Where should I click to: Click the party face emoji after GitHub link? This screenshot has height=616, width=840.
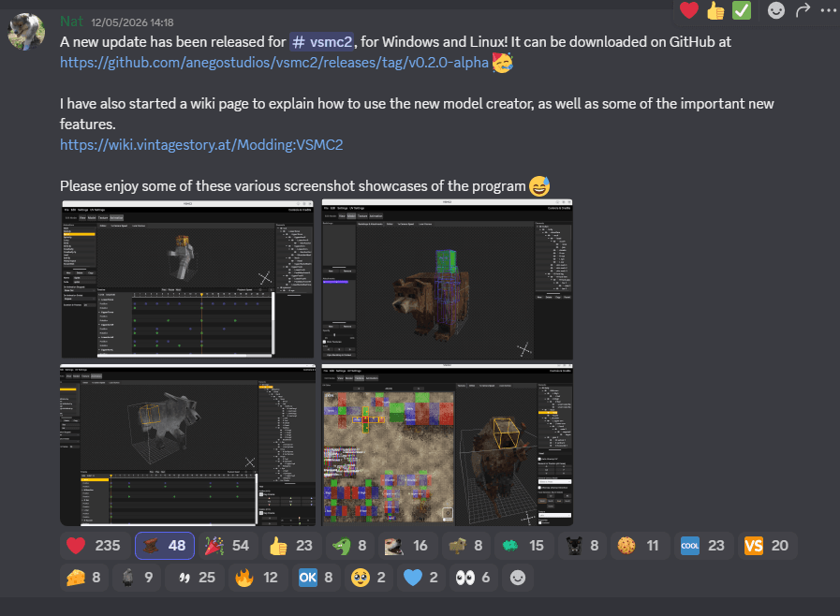click(503, 63)
